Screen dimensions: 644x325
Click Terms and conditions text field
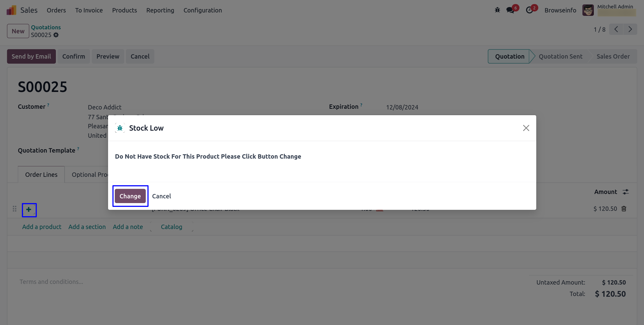[x=51, y=282]
